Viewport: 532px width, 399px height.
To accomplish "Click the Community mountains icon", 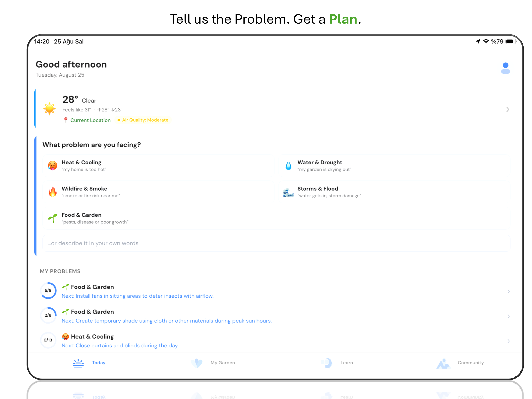I will click(x=443, y=363).
